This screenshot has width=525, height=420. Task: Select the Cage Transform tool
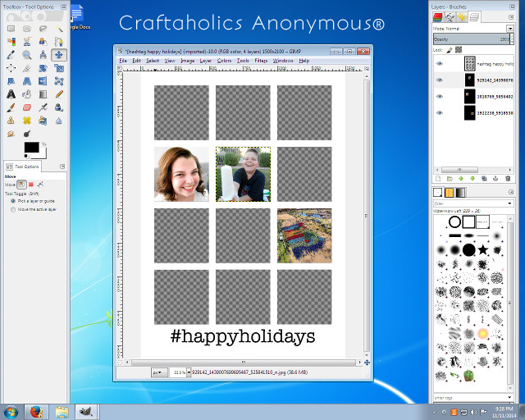coord(59,81)
